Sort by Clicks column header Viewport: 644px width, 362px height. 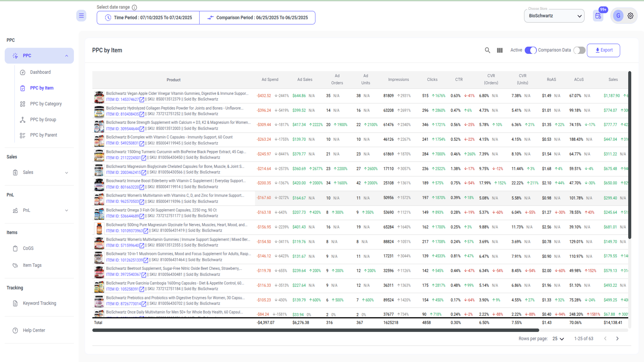432,80
